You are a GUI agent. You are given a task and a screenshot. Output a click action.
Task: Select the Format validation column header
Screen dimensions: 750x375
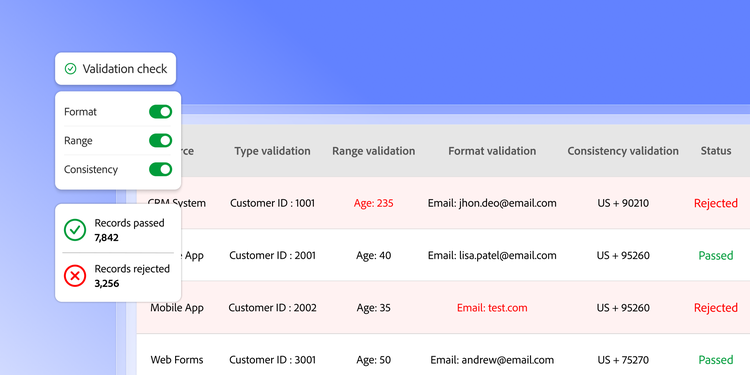(492, 151)
